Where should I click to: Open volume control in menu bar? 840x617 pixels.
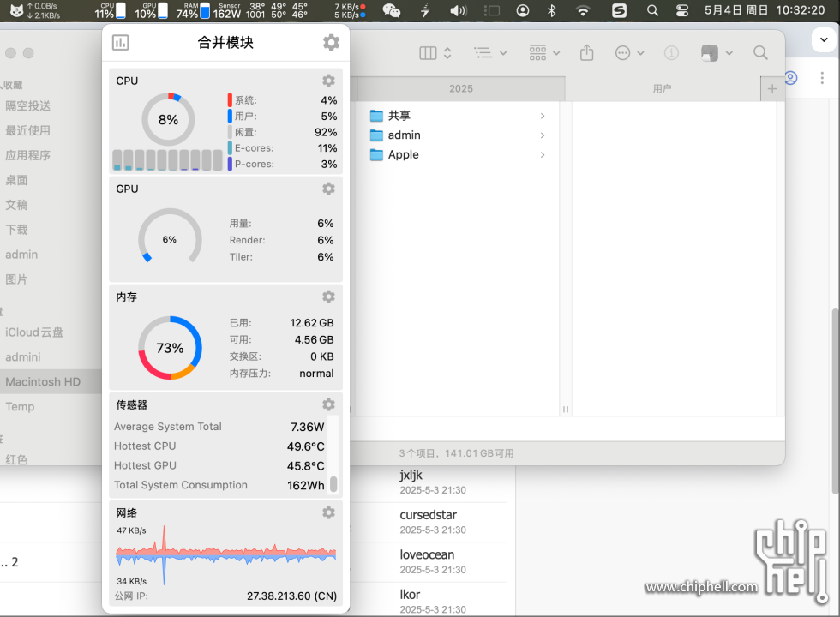tap(458, 10)
